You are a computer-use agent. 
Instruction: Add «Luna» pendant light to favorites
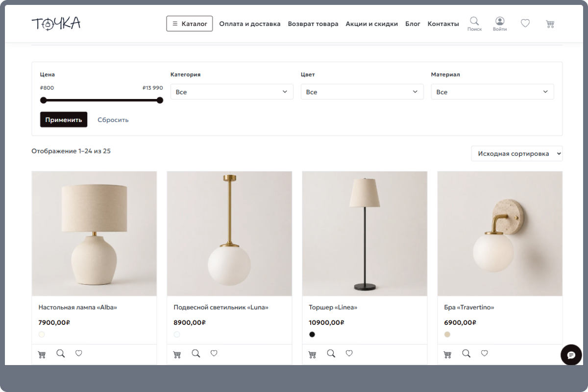click(214, 353)
